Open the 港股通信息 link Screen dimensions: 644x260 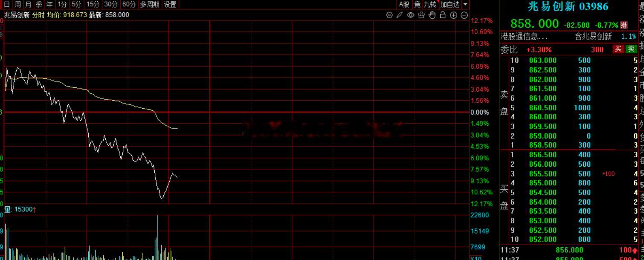524,37
